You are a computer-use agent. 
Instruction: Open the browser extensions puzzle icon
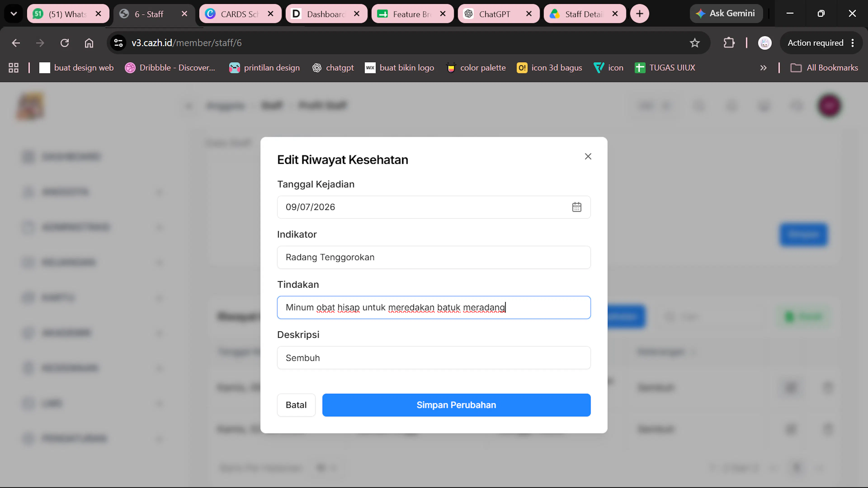729,43
